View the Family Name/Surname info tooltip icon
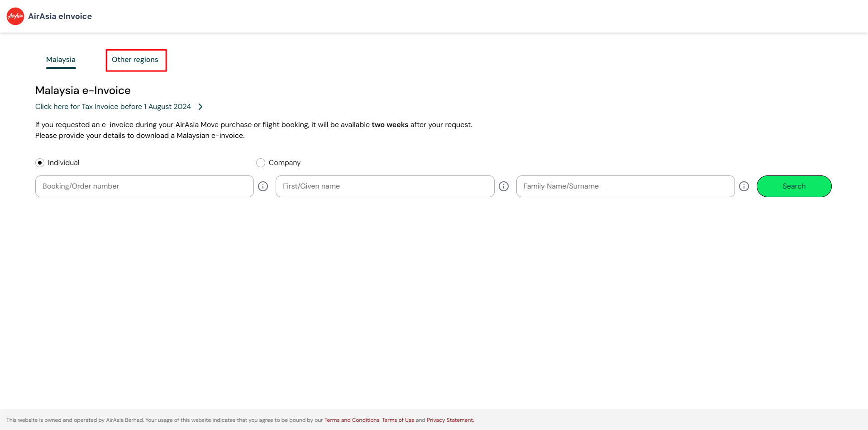 [744, 186]
